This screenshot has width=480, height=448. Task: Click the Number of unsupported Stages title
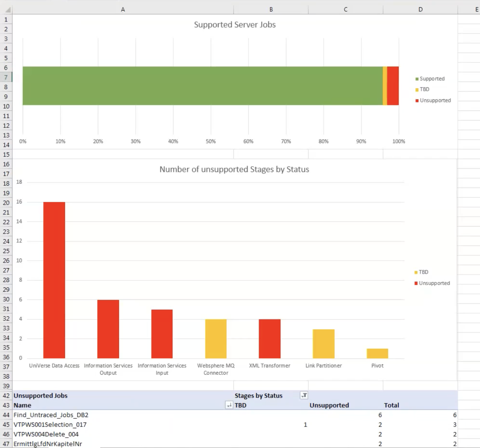234,169
